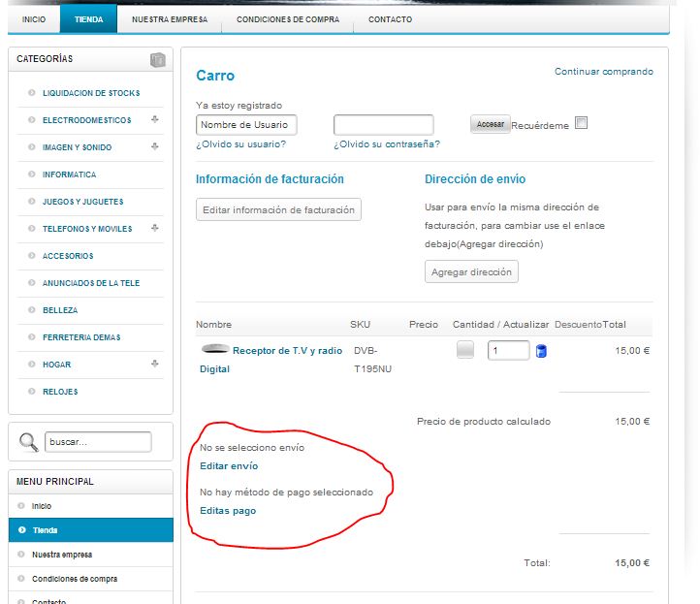700x604 pixels.
Task: Focus the Nombre de Usuario field
Action: (x=246, y=125)
